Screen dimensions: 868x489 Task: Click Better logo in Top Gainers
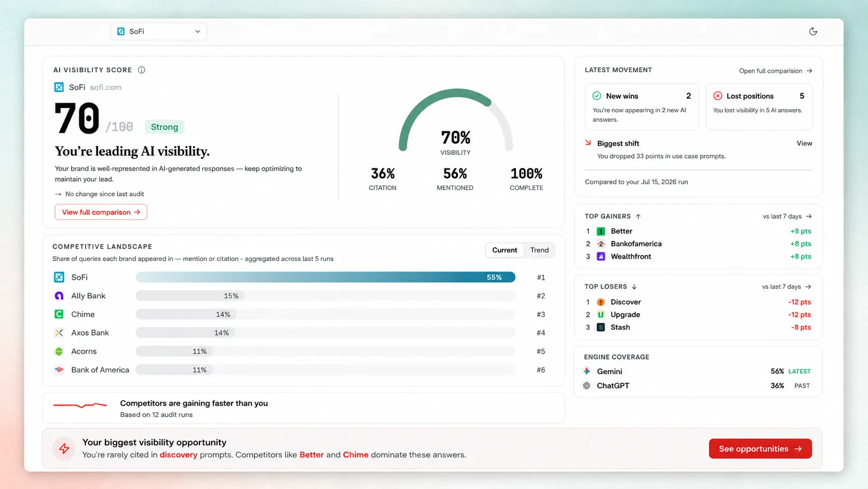click(x=601, y=231)
